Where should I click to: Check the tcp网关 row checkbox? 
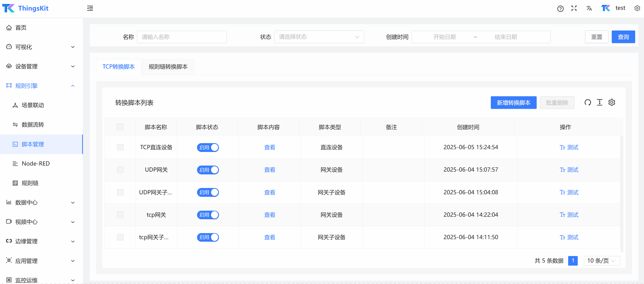tap(120, 215)
